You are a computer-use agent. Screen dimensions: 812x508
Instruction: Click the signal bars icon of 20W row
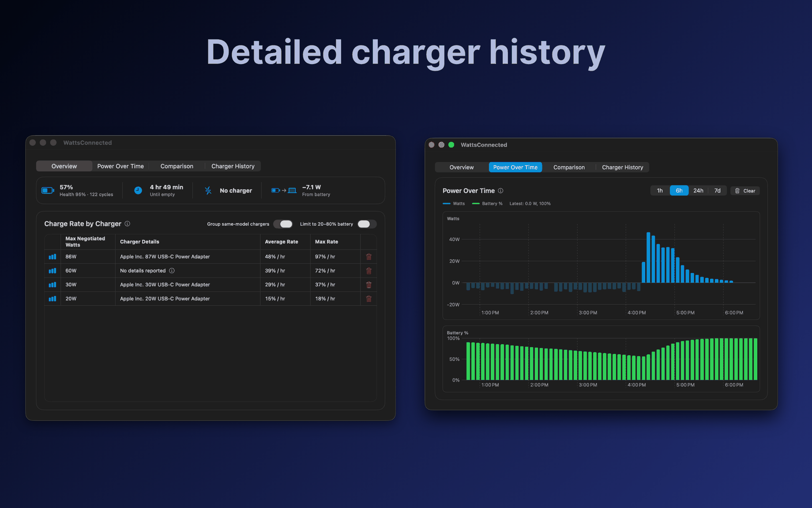click(53, 299)
